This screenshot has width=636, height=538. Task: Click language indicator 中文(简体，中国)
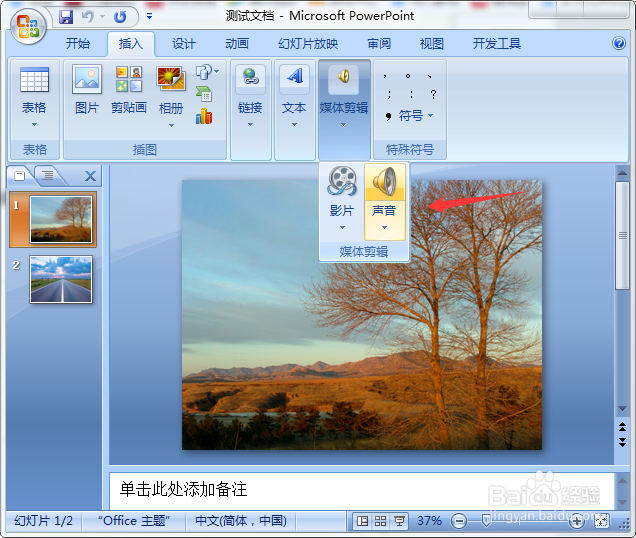tap(241, 521)
